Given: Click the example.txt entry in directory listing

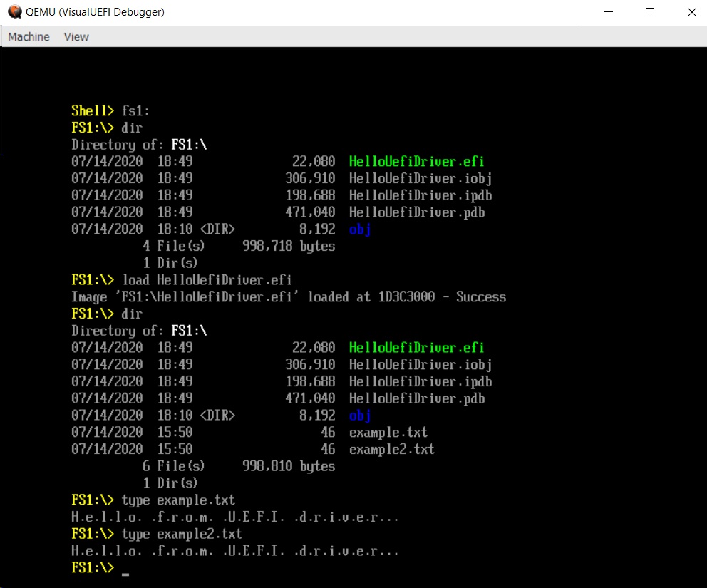Looking at the screenshot, I should (388, 432).
